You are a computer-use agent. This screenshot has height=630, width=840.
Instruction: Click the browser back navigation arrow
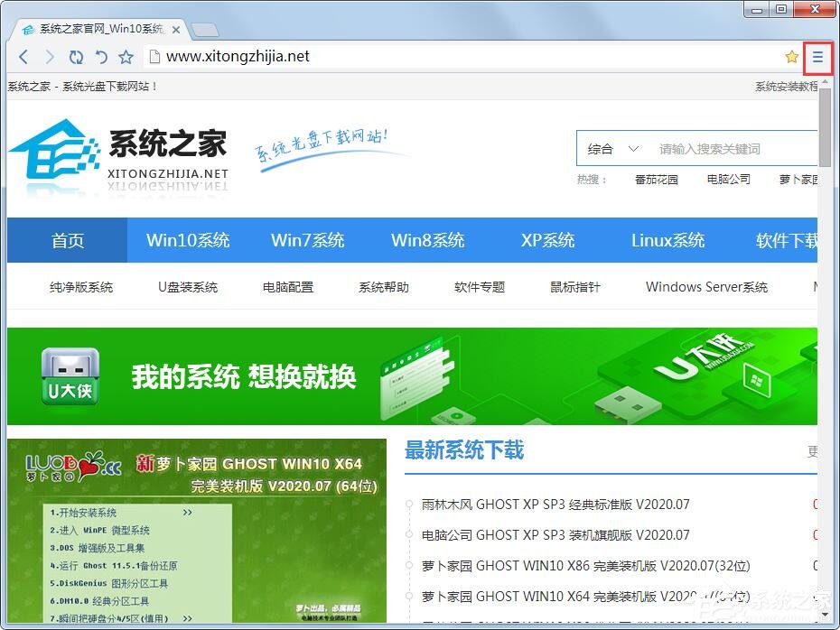click(x=23, y=56)
